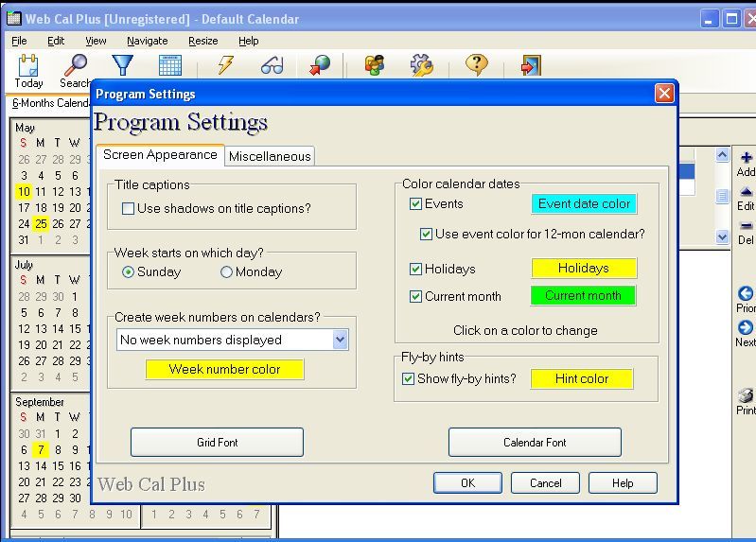This screenshot has width=756, height=542.
Task: Open the Search magnifier tool
Action: (77, 64)
